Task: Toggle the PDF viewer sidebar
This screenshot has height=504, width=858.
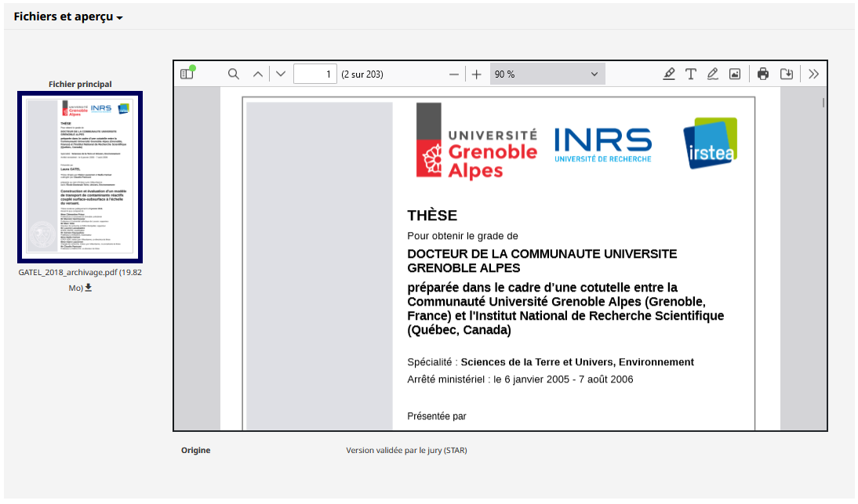Action: click(187, 74)
